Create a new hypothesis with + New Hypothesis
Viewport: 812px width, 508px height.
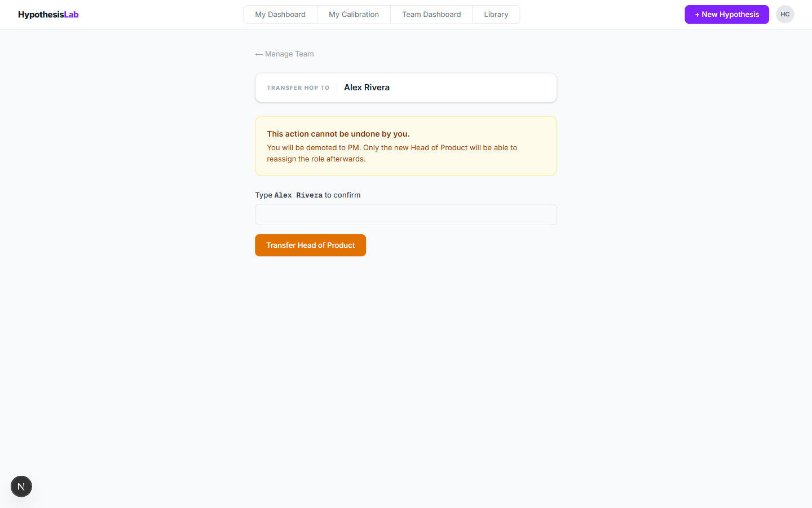point(727,15)
